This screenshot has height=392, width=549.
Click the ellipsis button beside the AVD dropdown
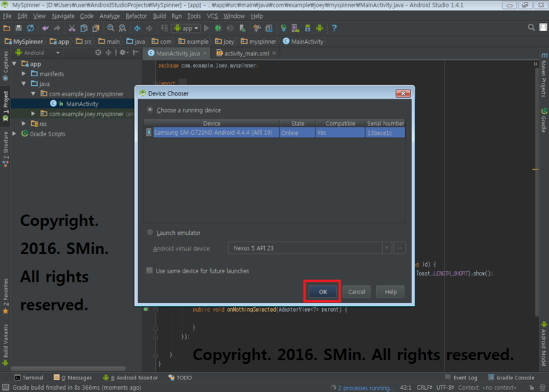point(399,248)
